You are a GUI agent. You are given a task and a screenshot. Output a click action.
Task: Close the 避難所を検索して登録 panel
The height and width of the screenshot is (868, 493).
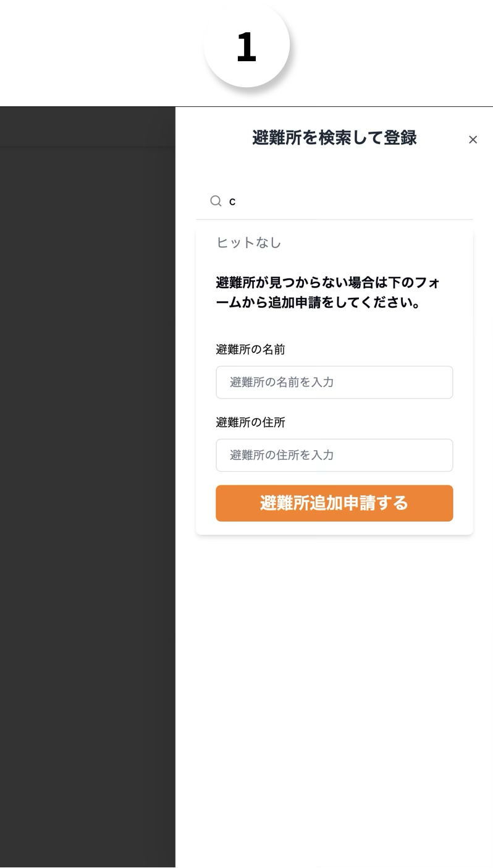click(x=473, y=140)
